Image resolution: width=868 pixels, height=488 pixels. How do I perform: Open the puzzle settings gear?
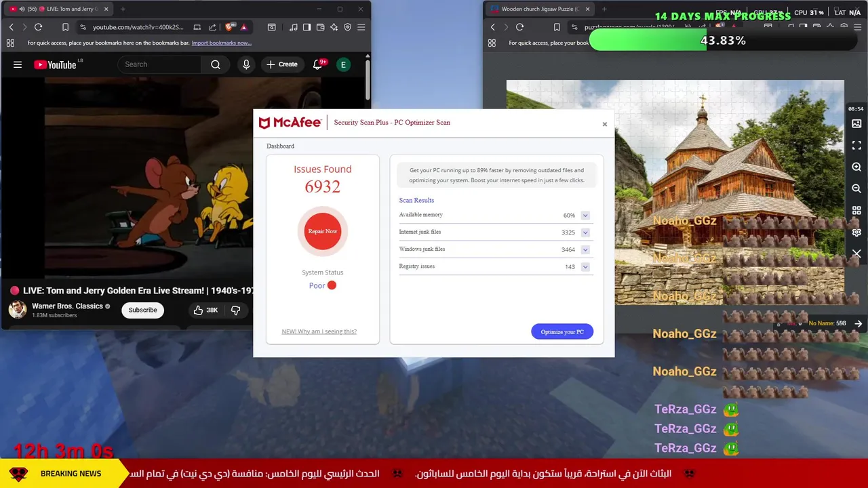[x=856, y=232]
